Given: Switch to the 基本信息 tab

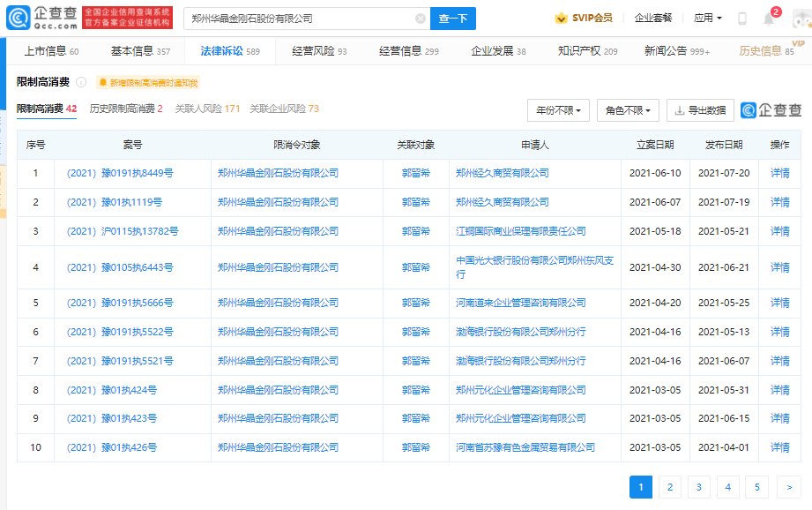Looking at the screenshot, I should [140, 51].
